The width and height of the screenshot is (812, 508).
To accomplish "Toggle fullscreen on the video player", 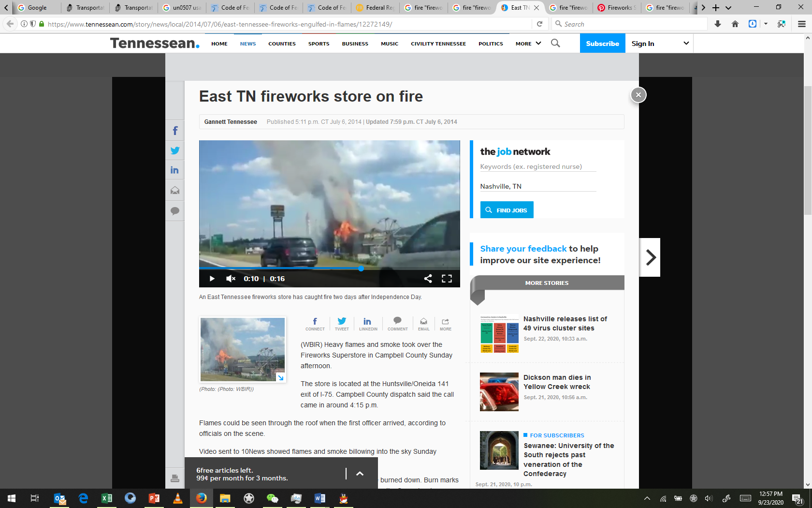I will click(447, 279).
